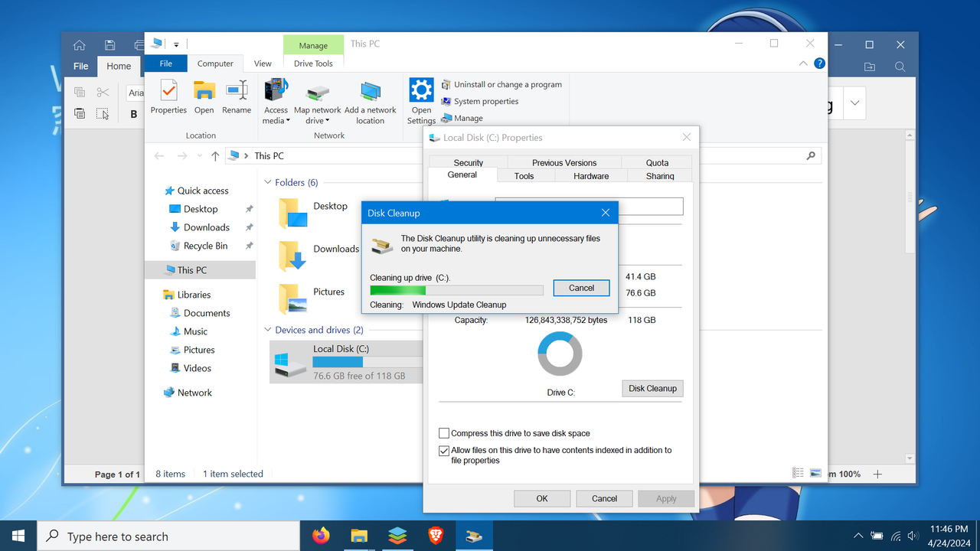
Task: Click the save icon in background editor
Action: [x=109, y=44]
